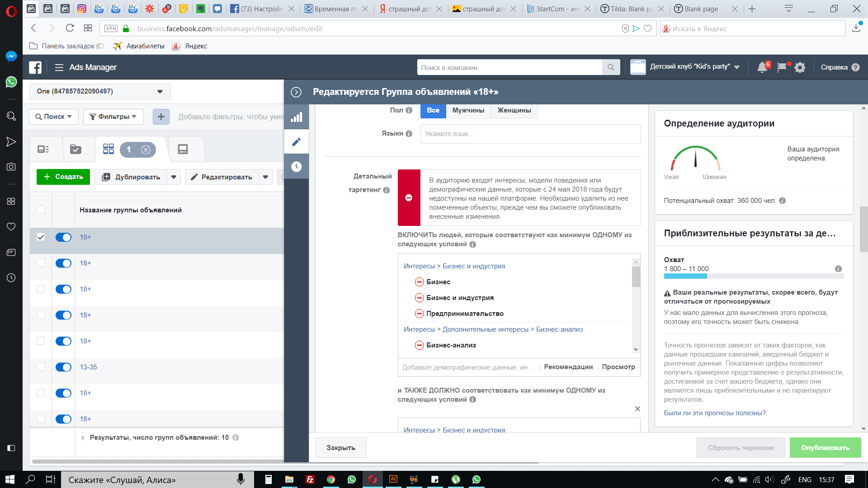Click the green Создать button
Viewport: 868px width, 488px height.
coord(63,177)
